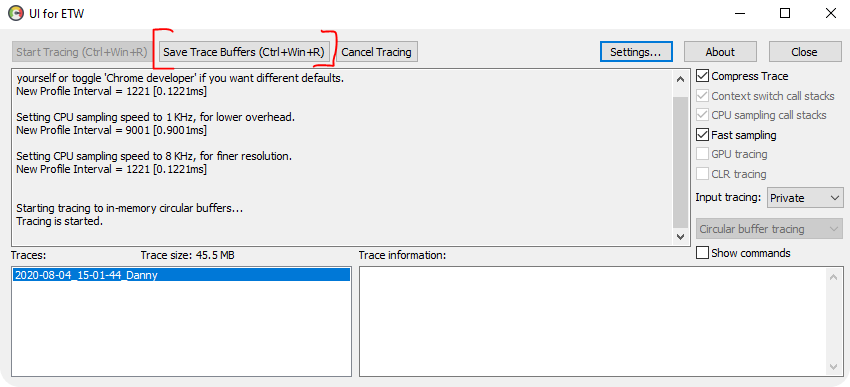This screenshot has width=850, height=387.
Task: Click 'Setting CPU sampling speed to 1 KHz' line
Action: click(x=156, y=117)
